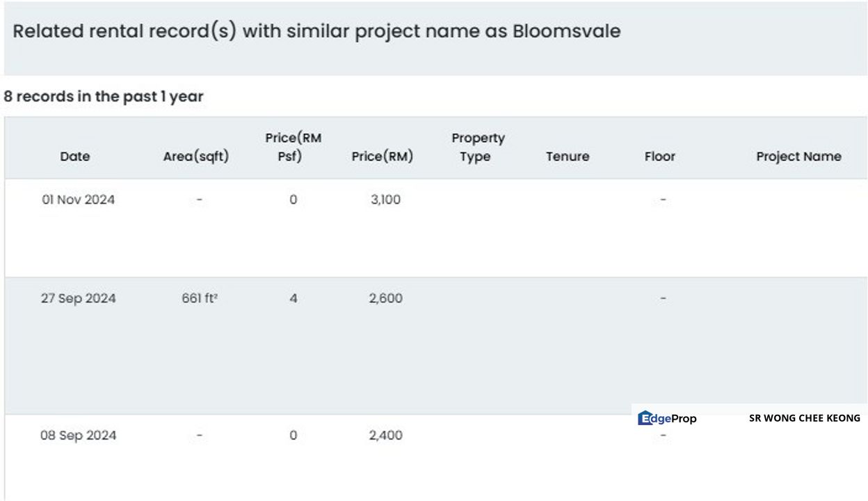Click the 08 Sep 2024 record date

pyautogui.click(x=78, y=436)
